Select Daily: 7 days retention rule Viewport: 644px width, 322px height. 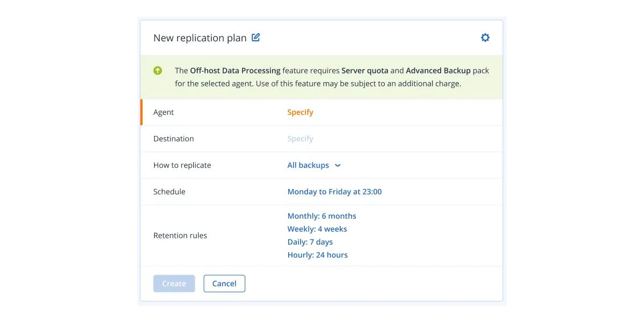pos(310,242)
